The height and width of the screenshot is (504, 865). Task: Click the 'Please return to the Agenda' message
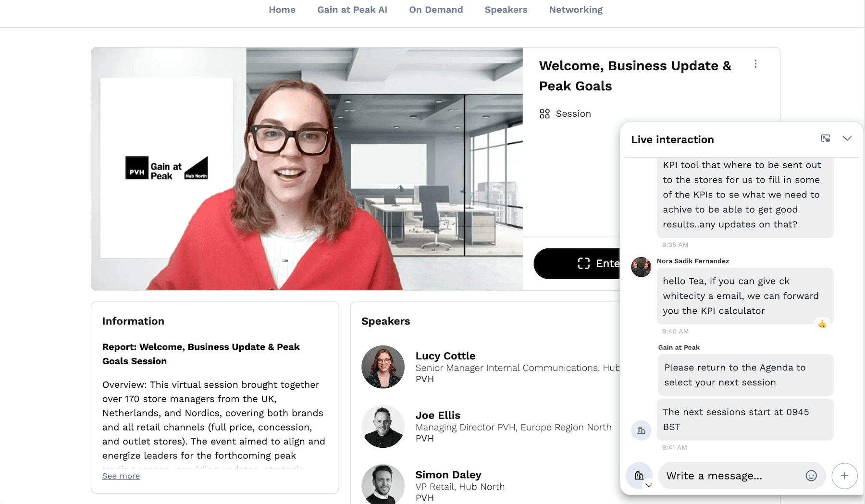pos(745,375)
